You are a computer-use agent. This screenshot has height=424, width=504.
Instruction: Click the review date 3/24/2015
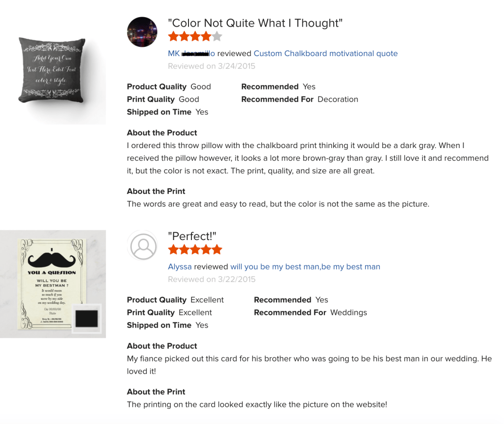(212, 66)
